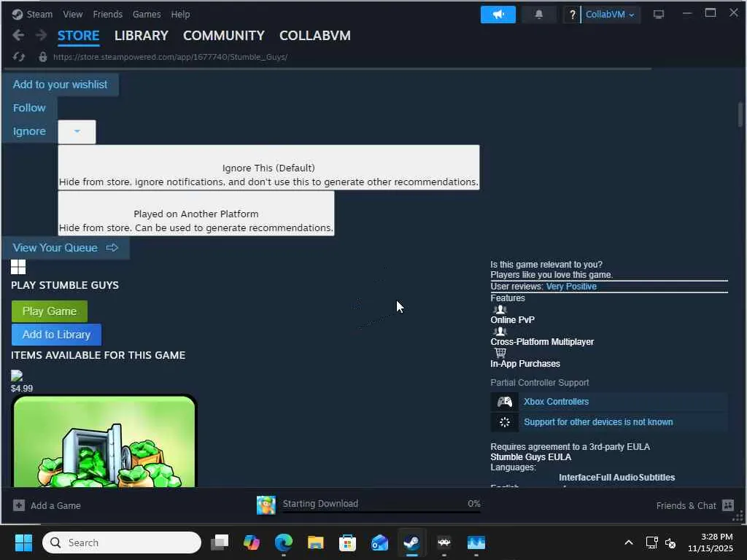Image resolution: width=747 pixels, height=560 pixels.
Task: Switch to the LIBRARY tab
Action: click(141, 36)
